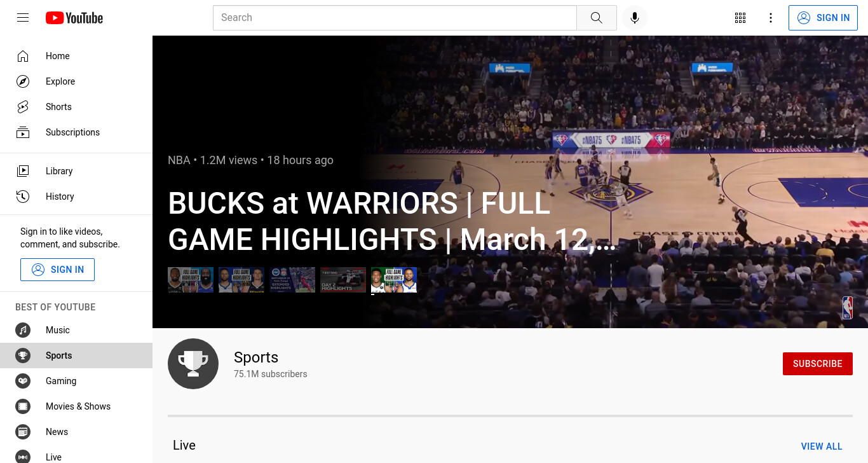Click the Gaming icon
Image resolution: width=868 pixels, height=463 pixels.
(x=23, y=381)
